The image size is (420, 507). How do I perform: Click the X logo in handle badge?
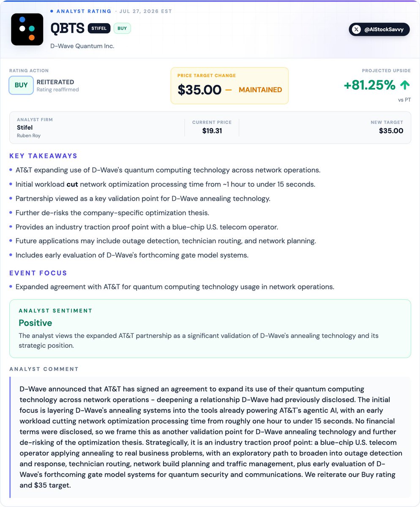click(x=357, y=30)
